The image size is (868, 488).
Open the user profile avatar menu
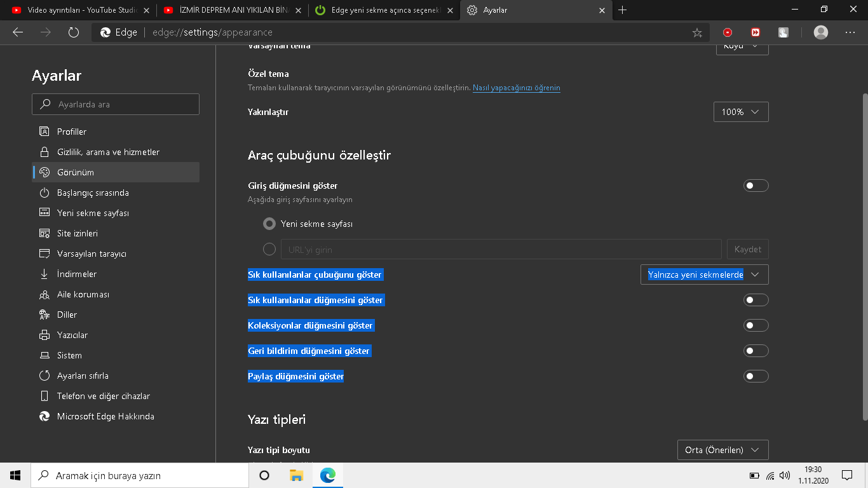click(x=821, y=32)
